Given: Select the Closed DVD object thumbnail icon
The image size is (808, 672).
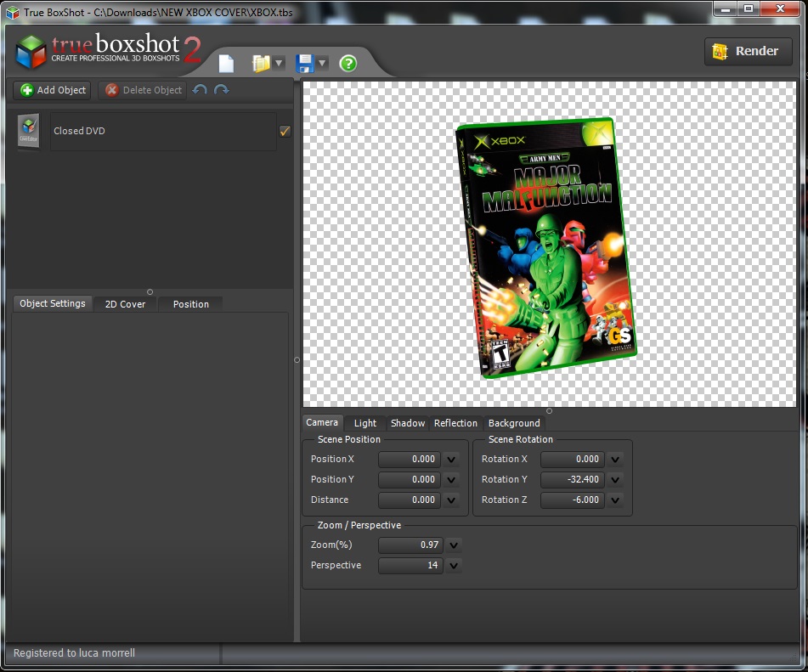Looking at the screenshot, I should point(29,132).
